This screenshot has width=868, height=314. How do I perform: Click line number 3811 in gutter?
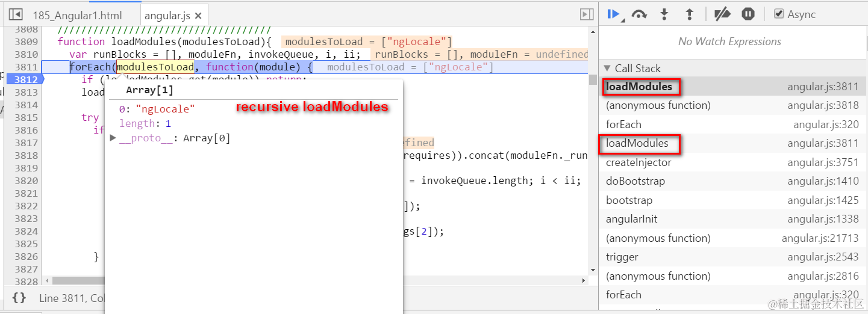[x=27, y=67]
